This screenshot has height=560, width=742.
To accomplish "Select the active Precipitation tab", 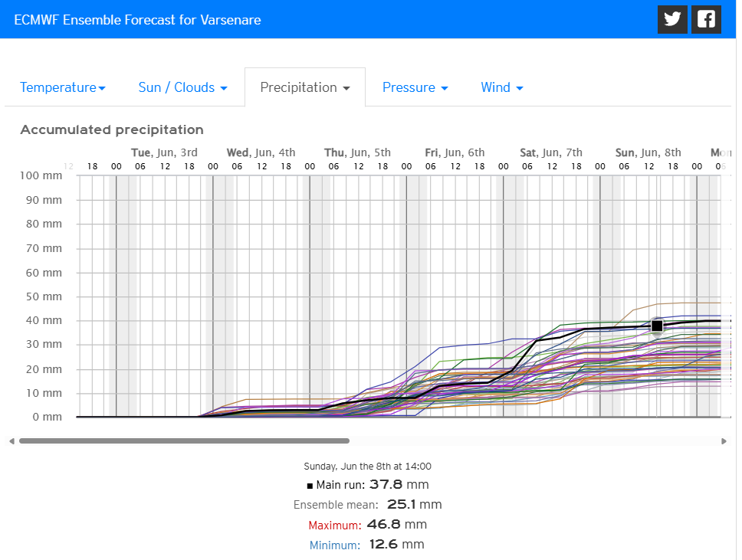I will (x=305, y=87).
